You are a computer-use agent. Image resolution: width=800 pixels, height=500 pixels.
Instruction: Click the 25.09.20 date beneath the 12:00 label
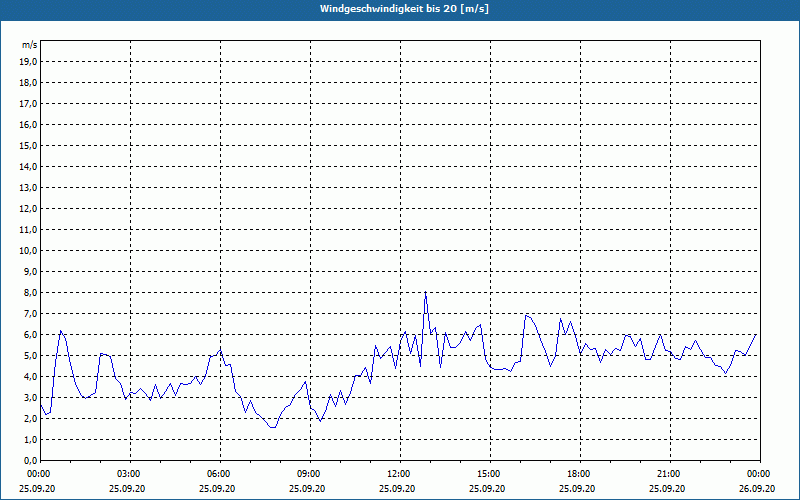pos(398,489)
